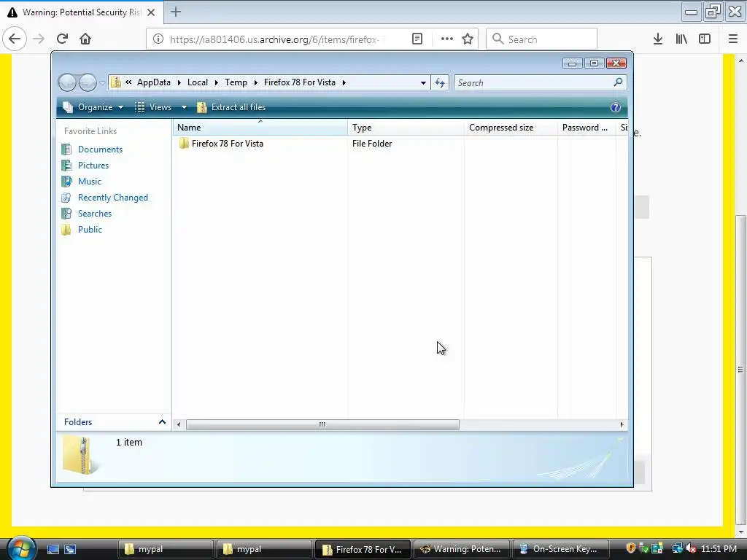Select Firefox 78 For Vista folder

228,144
